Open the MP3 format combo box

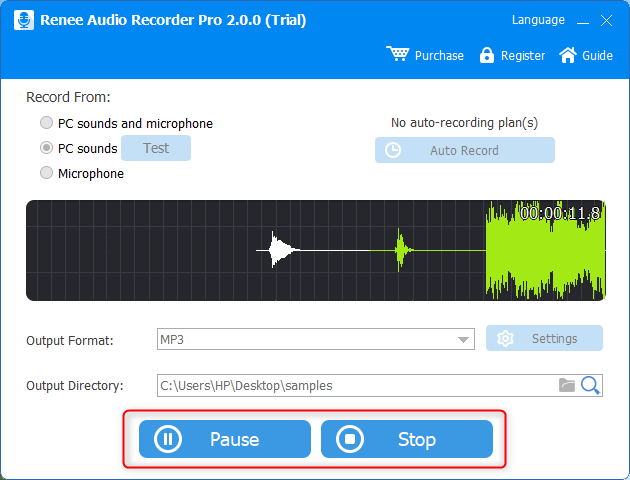[316, 339]
